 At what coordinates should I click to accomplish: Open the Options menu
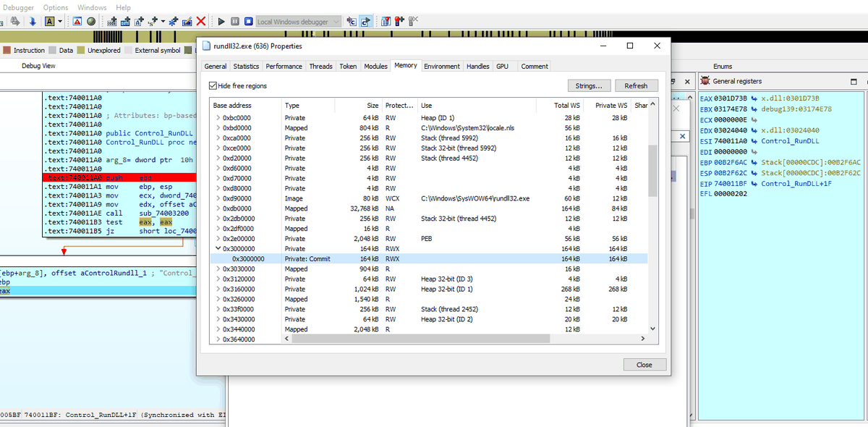pyautogui.click(x=56, y=7)
